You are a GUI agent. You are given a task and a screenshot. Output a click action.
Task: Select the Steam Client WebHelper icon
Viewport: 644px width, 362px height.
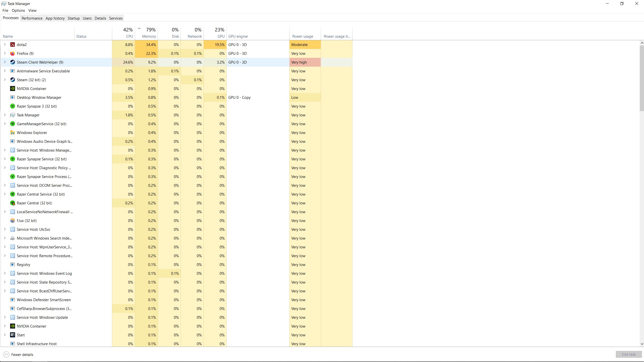pyautogui.click(x=12, y=62)
